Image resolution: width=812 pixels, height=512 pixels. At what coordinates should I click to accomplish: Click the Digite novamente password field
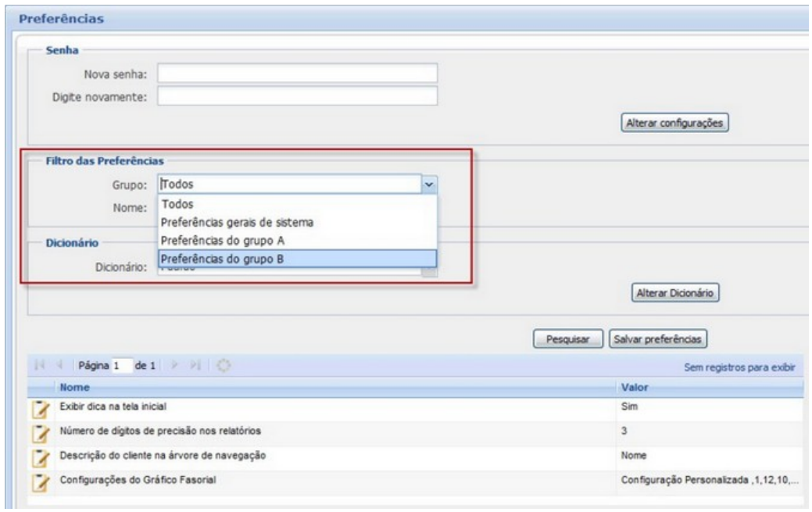[x=297, y=95]
